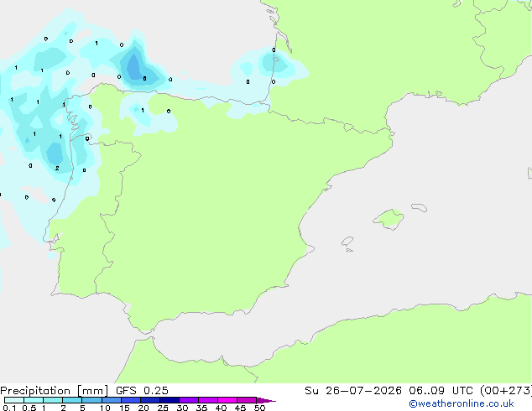
Task: Click the 25–30 mm legend color swatch
Action: coord(170,400)
